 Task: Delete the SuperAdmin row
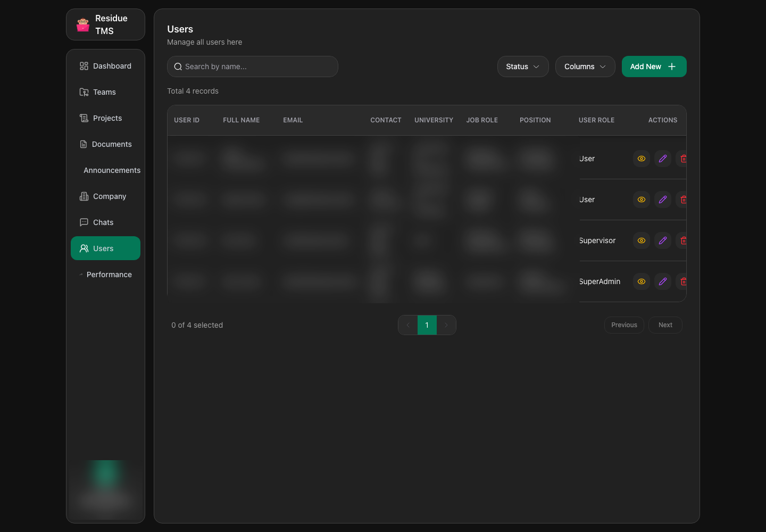point(682,281)
